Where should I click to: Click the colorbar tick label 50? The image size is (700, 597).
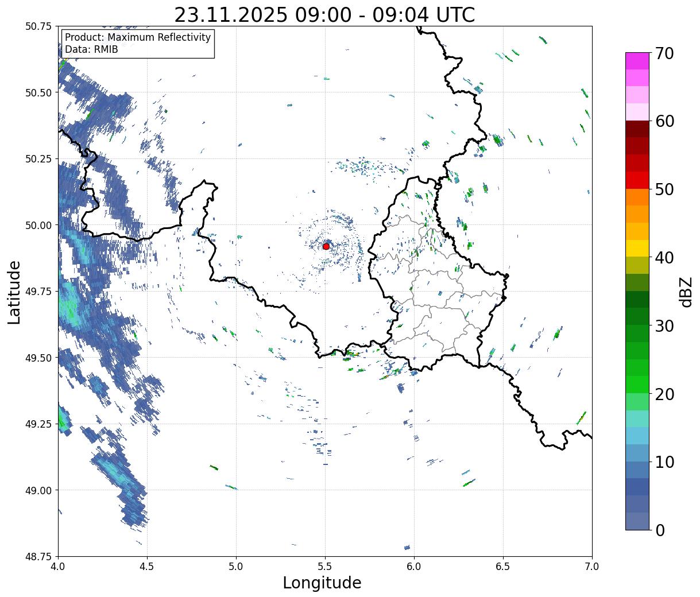click(x=664, y=189)
